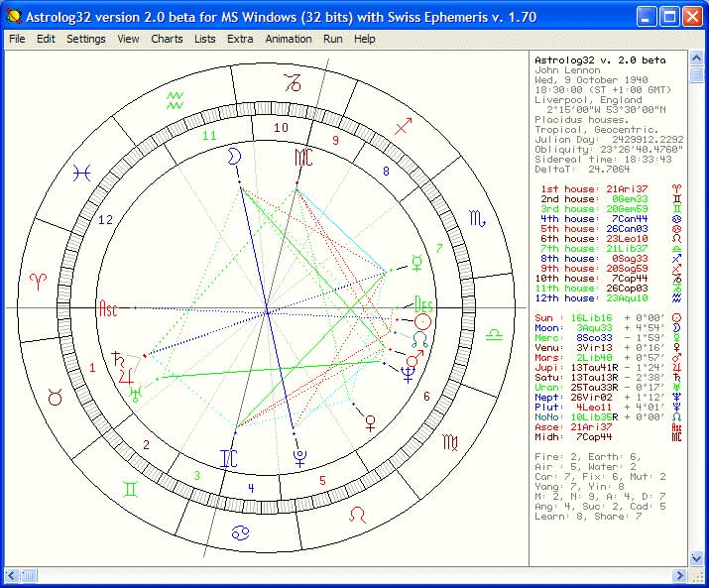The image size is (709, 588).
Task: Click the 'Sun : 16Lib16' row
Action: pos(608,318)
